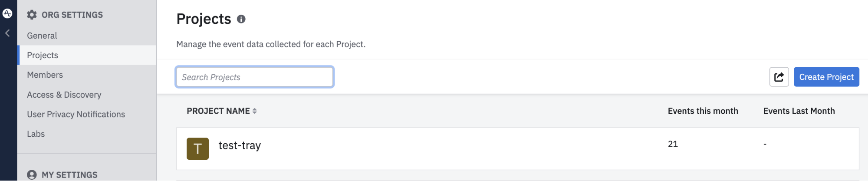Image resolution: width=868 pixels, height=181 pixels.
Task: Click the My Settings user avatar icon
Action: [x=32, y=174]
